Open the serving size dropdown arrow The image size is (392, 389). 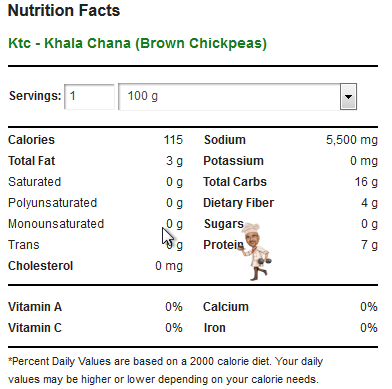tap(348, 97)
